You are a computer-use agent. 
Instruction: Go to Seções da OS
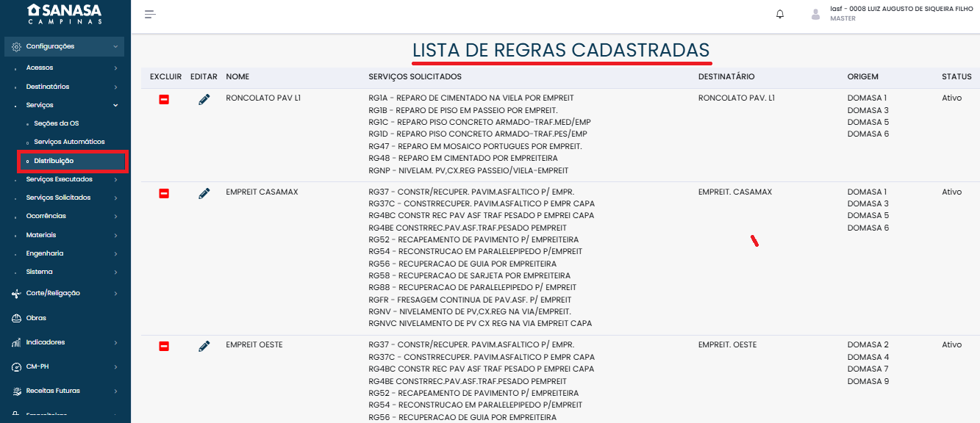click(56, 123)
